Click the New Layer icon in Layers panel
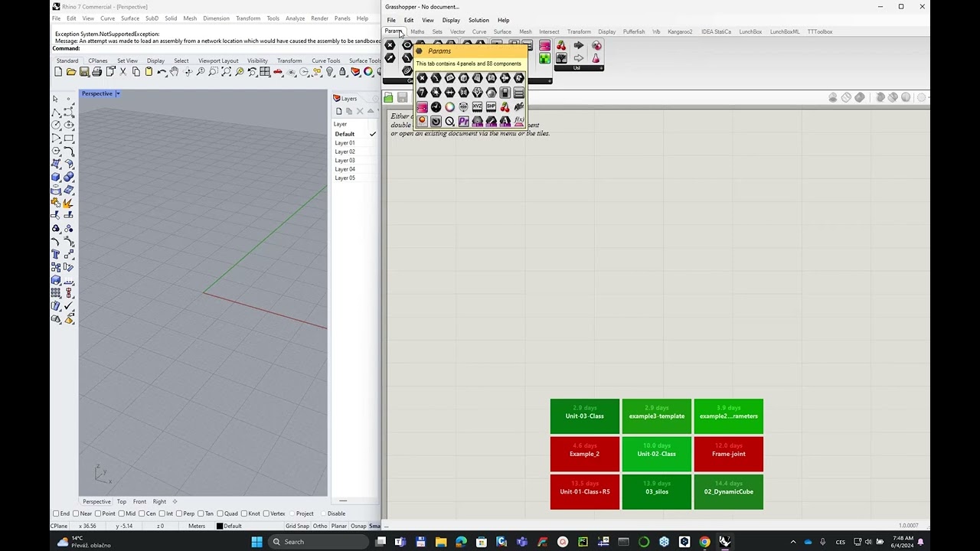 (339, 111)
